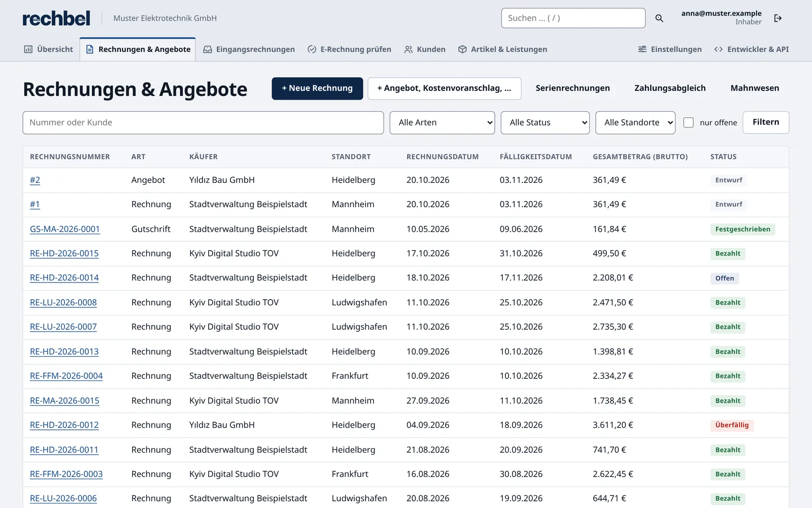812x508 pixels.
Task: Open draft invoice #1
Action: pyautogui.click(x=35, y=204)
